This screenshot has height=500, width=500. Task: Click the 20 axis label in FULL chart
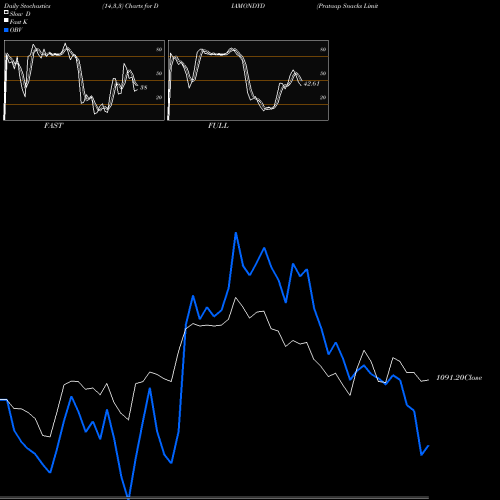323,97
